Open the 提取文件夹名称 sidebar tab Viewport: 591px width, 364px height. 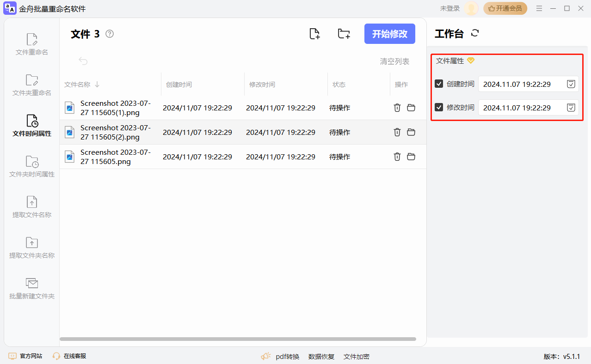(x=32, y=248)
